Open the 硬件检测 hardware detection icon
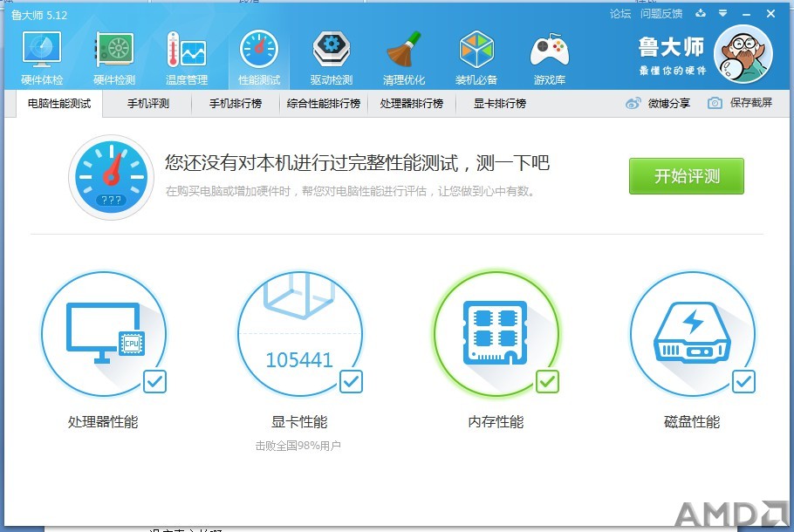The image size is (794, 532). [x=114, y=58]
